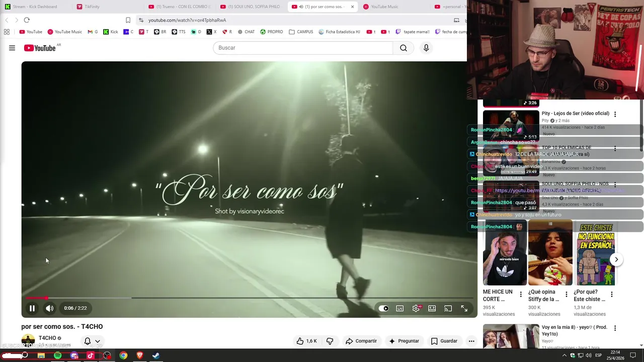Enter fullscreen on the video player

point(464,308)
